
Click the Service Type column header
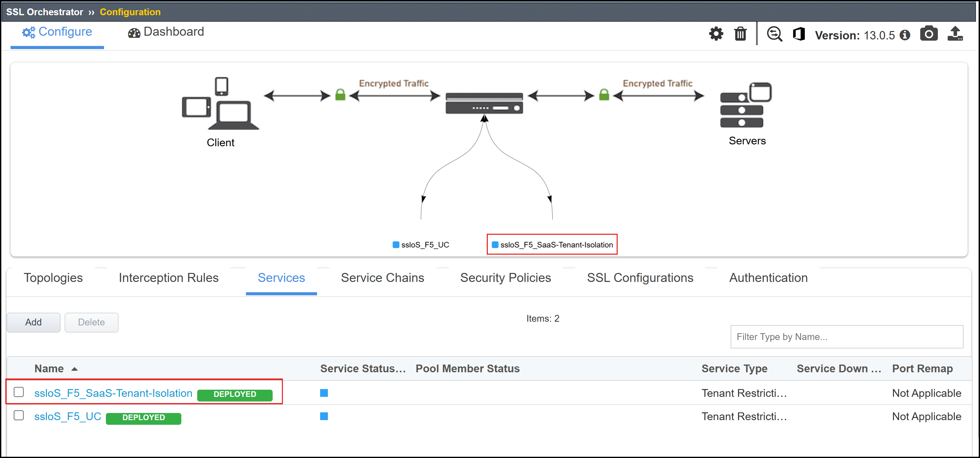[x=734, y=369]
